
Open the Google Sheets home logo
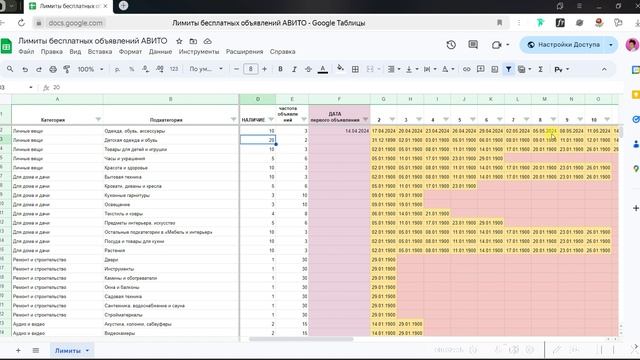click(x=6, y=46)
